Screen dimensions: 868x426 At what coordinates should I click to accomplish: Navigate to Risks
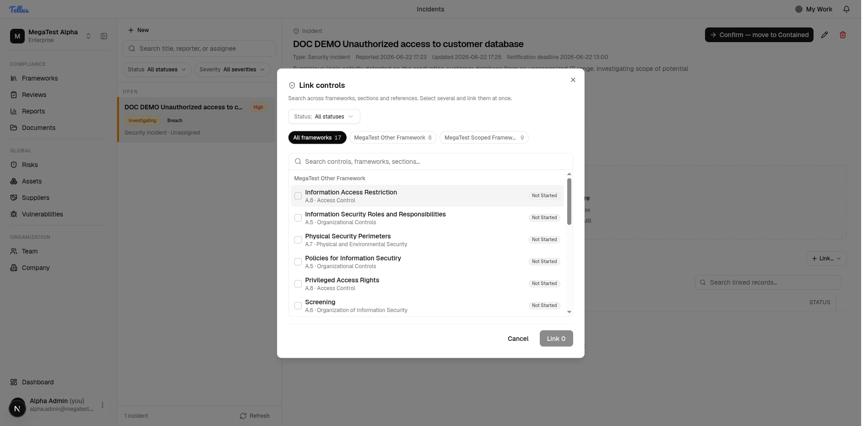(30, 165)
